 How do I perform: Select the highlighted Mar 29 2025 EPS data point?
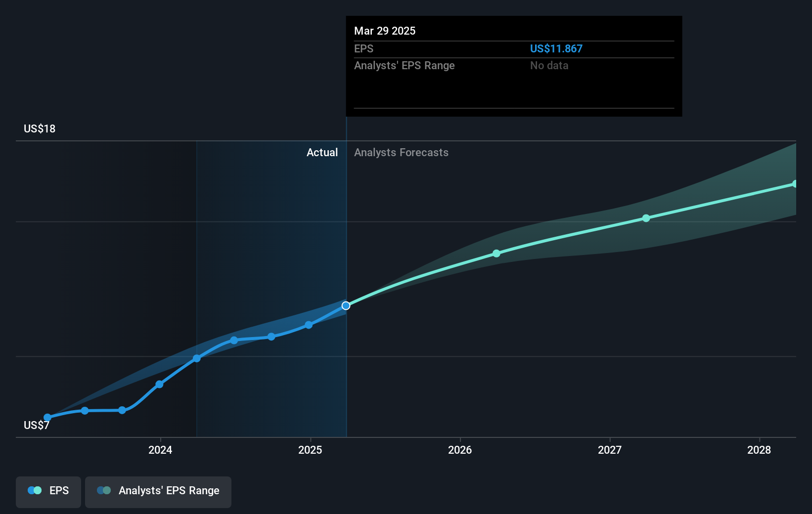click(x=346, y=306)
